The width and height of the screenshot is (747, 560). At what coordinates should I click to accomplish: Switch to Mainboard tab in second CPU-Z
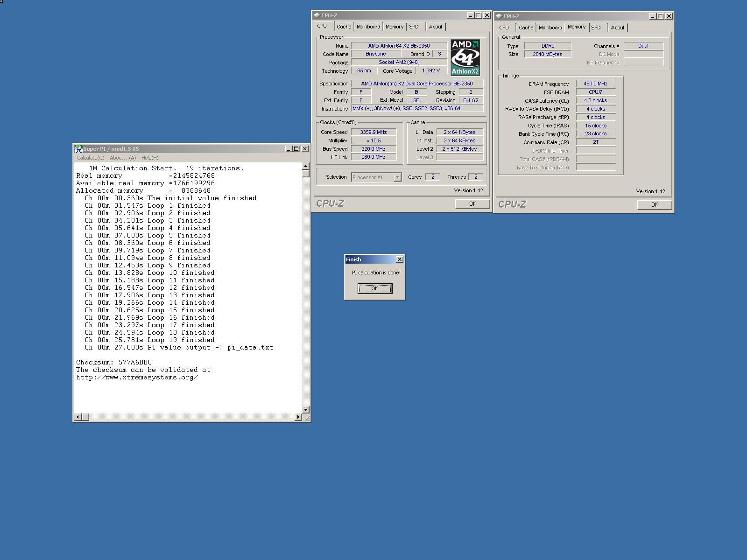click(x=550, y=28)
